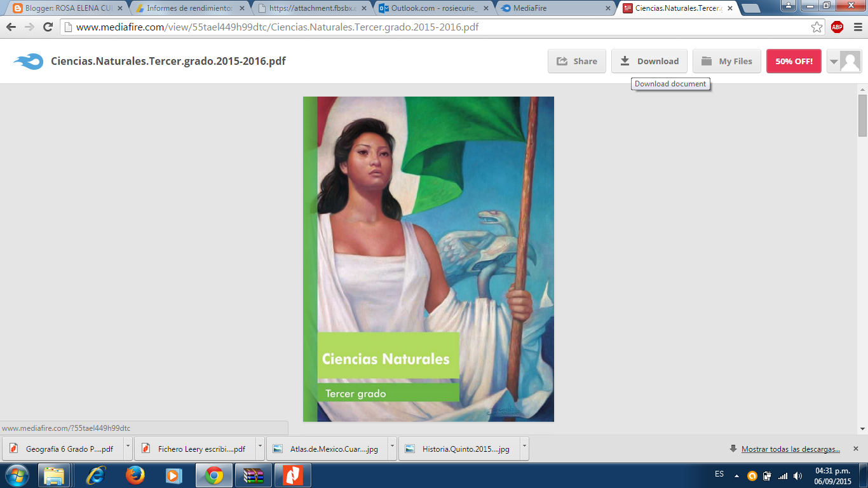
Task: Click the Outlook.com tab favicon
Action: 383,8
